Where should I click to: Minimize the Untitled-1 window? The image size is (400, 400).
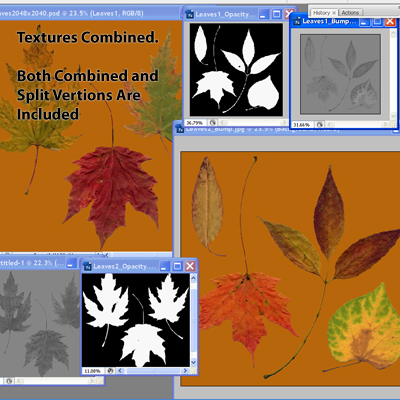click(x=71, y=264)
